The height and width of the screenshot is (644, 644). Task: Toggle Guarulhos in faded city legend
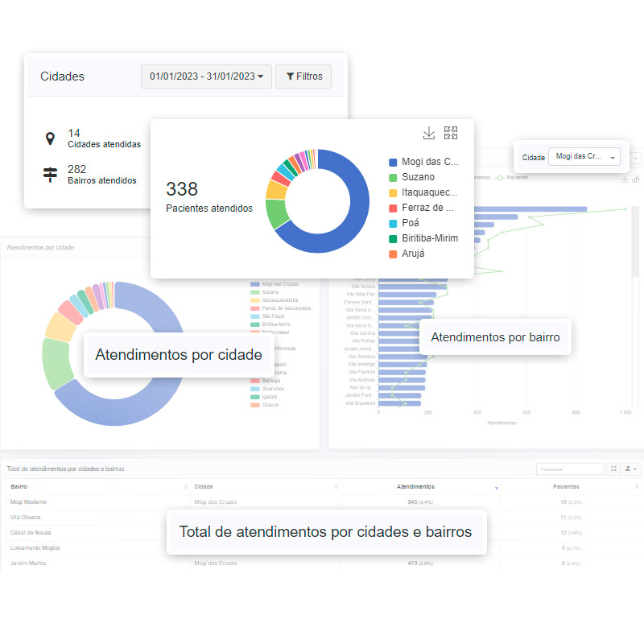tap(267, 389)
